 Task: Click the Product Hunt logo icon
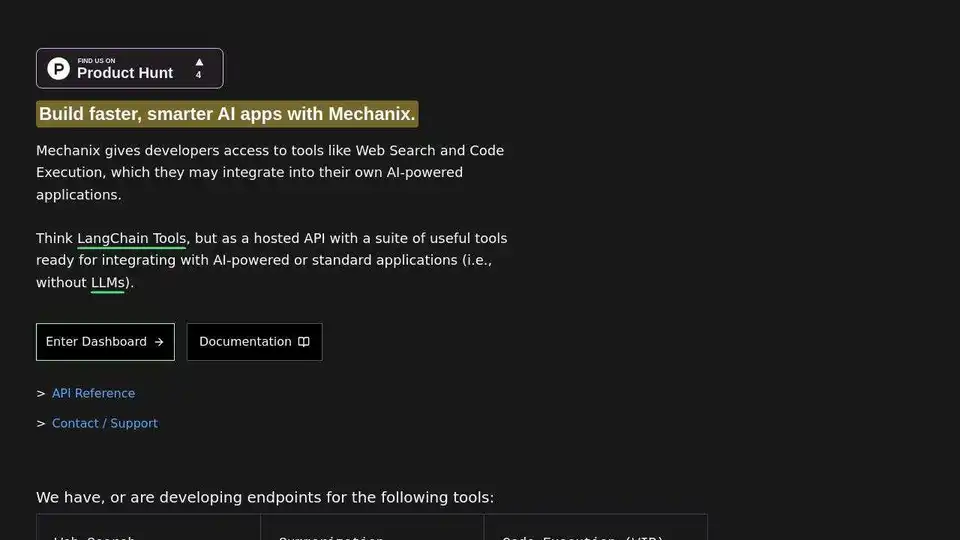tap(59, 69)
